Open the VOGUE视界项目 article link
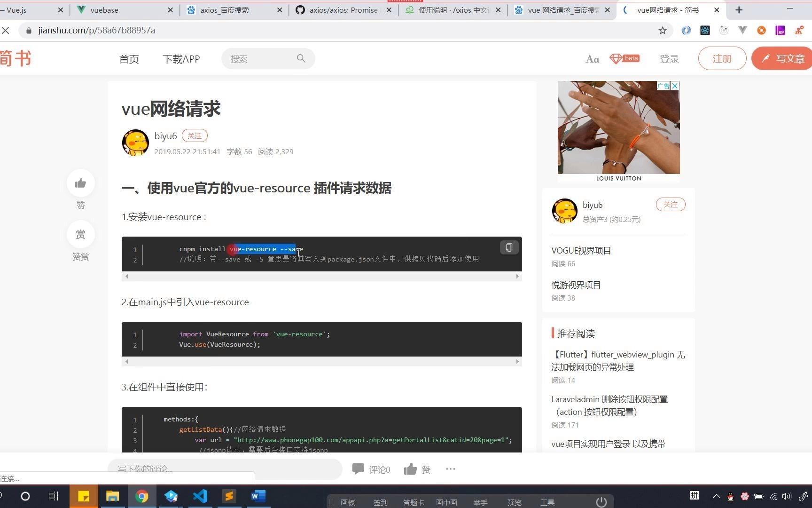This screenshot has height=508, width=812. [x=581, y=251]
